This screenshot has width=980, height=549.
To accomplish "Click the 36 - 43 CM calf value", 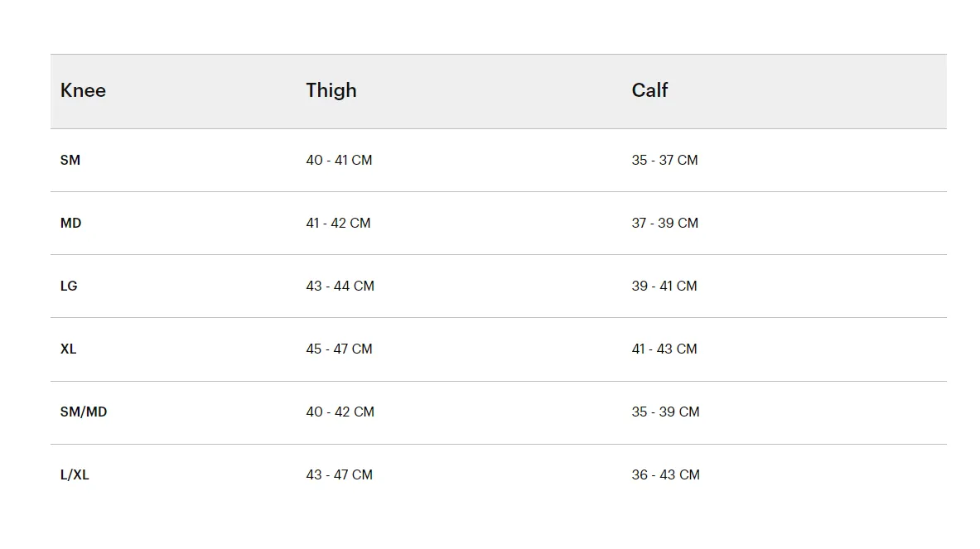I will tap(666, 475).
